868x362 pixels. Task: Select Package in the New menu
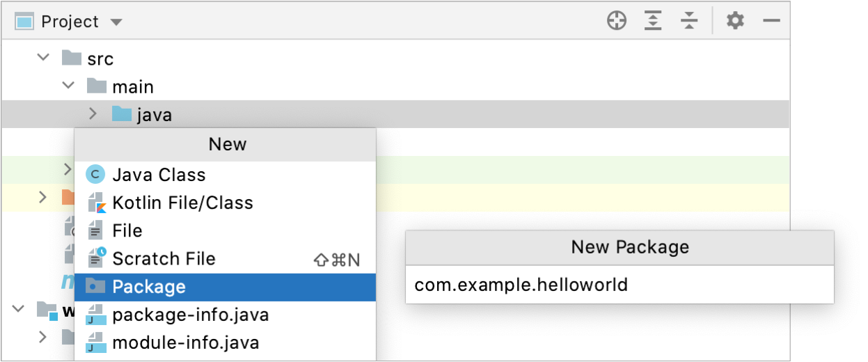click(x=149, y=287)
